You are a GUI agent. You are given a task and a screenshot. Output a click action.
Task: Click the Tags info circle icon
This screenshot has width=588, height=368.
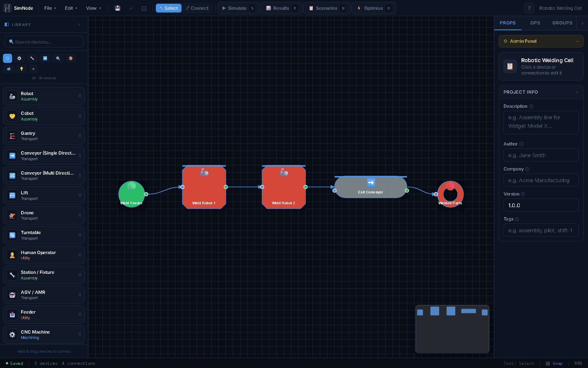pyautogui.click(x=517, y=219)
